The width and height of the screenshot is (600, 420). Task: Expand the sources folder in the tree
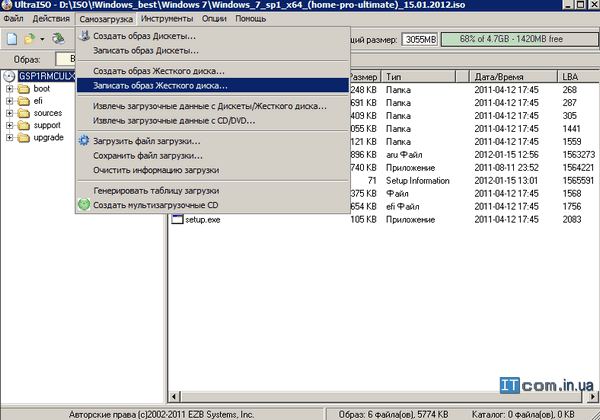point(10,113)
